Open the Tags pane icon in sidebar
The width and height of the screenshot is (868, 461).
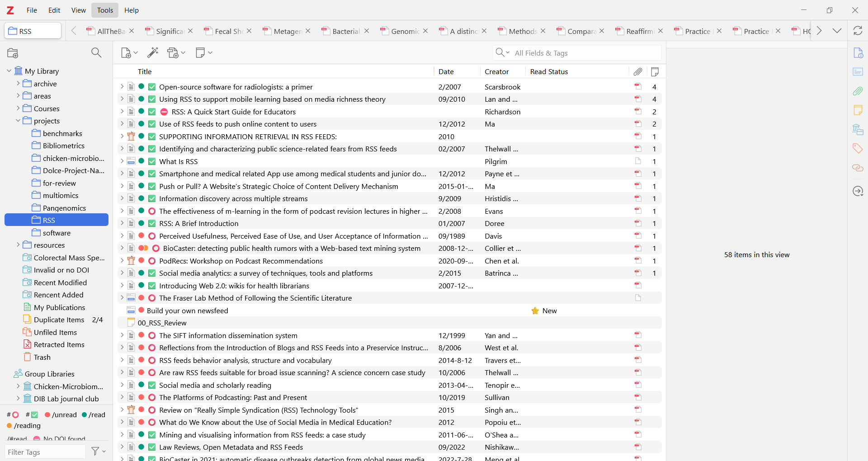[x=858, y=149]
